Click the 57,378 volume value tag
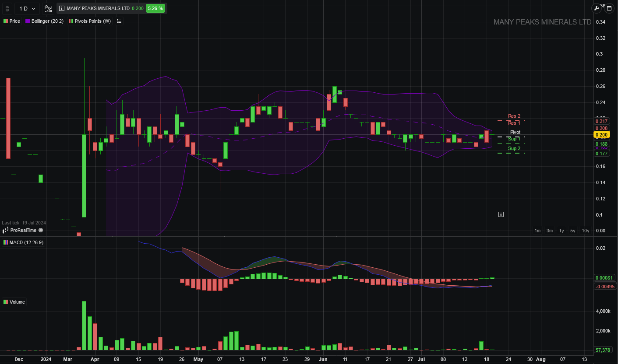618x364 pixels. 603,350
